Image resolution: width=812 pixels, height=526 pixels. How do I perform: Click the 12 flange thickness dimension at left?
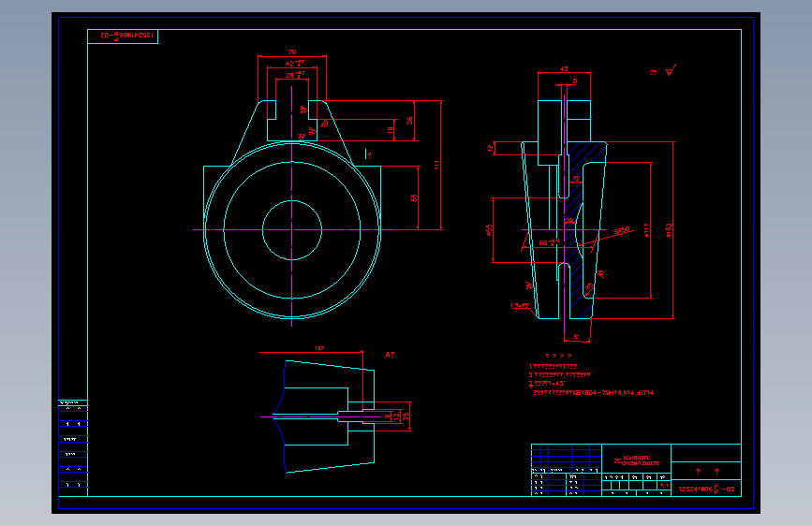point(491,149)
